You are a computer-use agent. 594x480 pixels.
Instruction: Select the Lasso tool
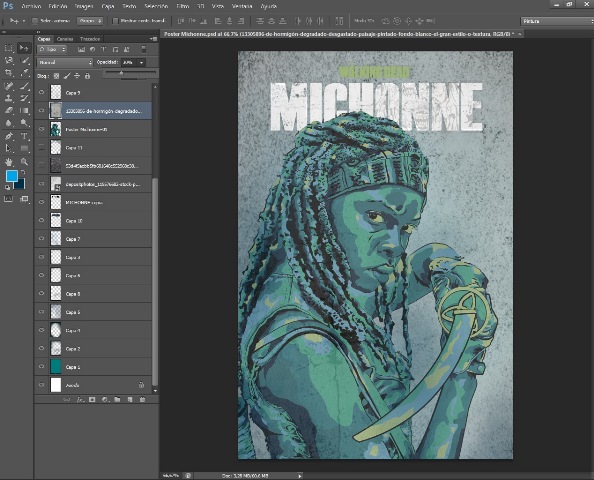pyautogui.click(x=8, y=60)
